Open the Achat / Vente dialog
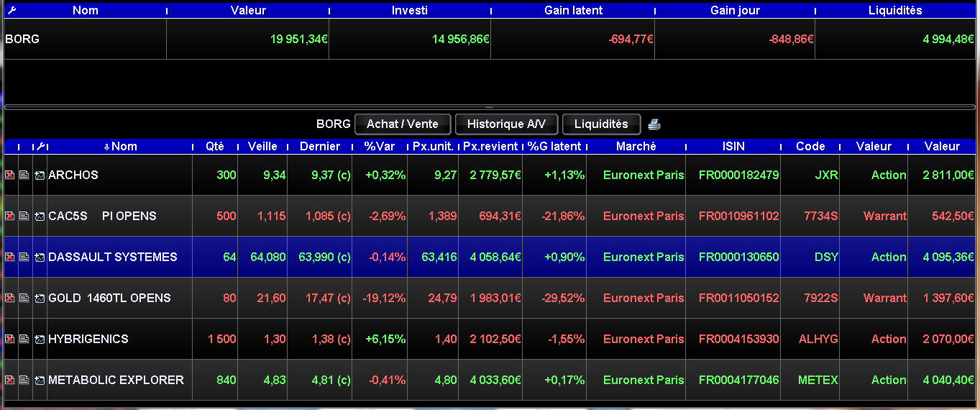 (402, 124)
